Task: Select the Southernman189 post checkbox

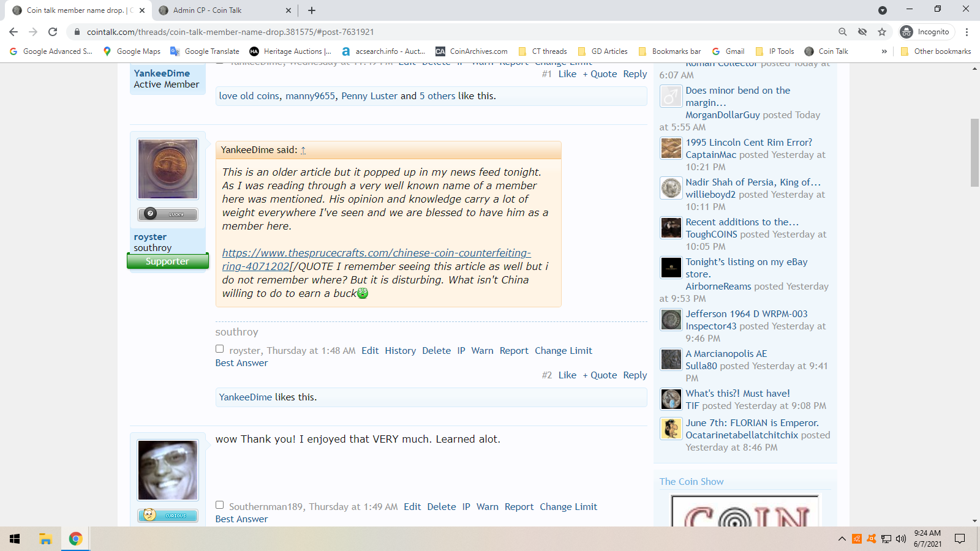Action: (219, 505)
